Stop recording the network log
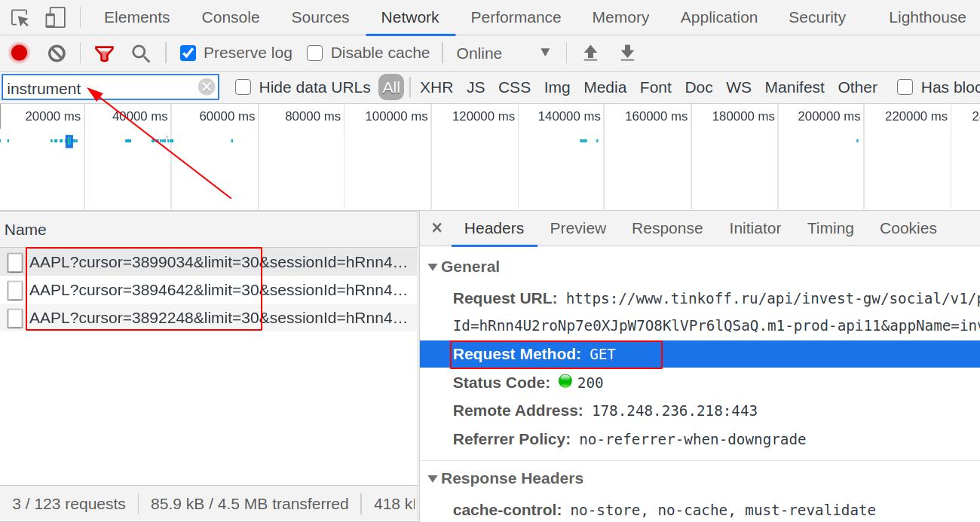Screen dimensions: 980x522 click(19, 53)
